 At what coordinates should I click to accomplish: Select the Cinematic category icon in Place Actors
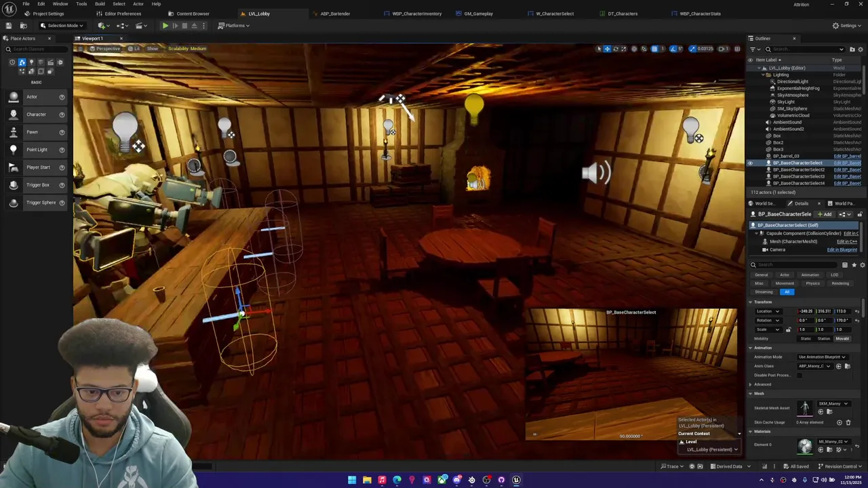[50, 62]
